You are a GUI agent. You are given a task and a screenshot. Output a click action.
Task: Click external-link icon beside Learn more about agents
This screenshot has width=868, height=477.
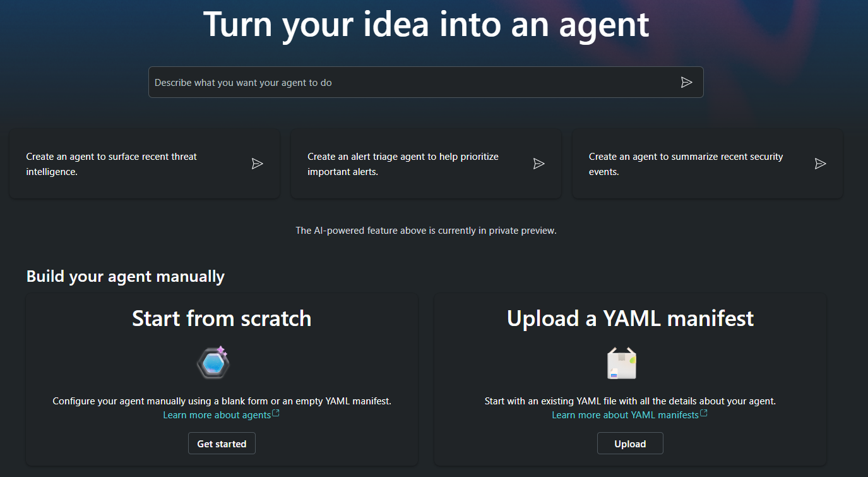pos(275,414)
